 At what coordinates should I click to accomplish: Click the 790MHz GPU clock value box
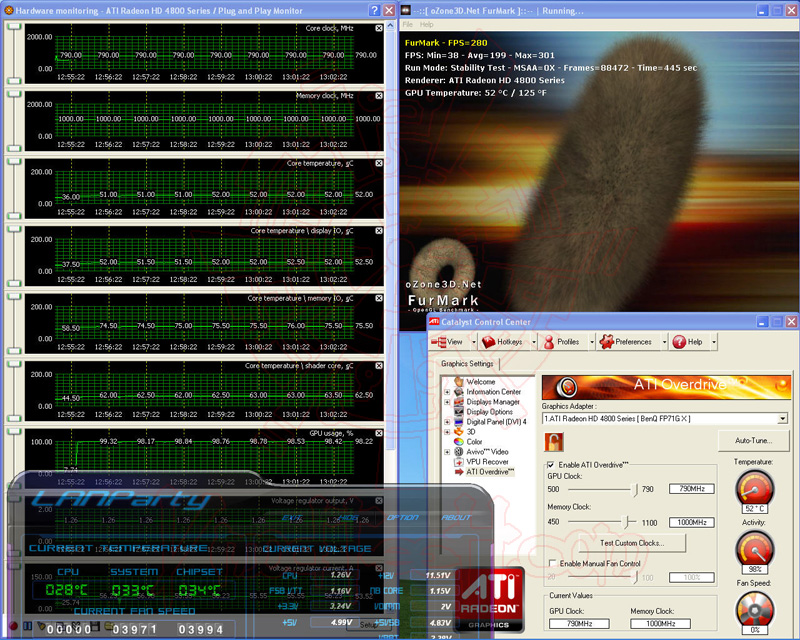coord(691,489)
